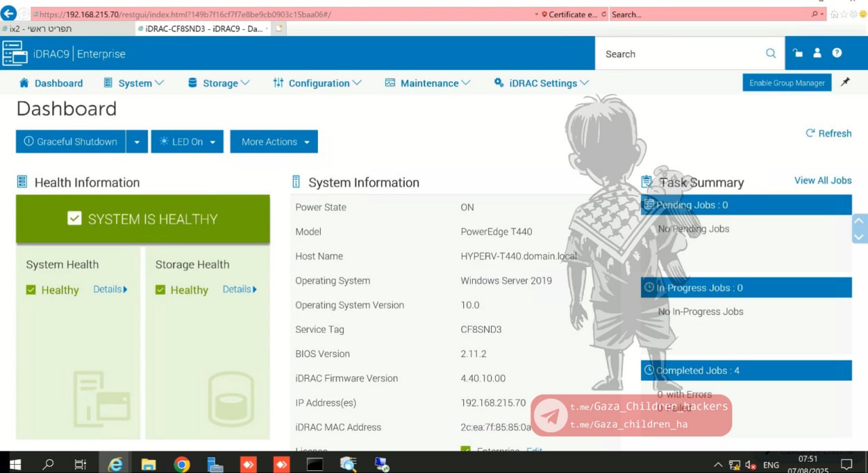Click the scroll down arrow on right edge
The image size is (868, 473).
859,237
